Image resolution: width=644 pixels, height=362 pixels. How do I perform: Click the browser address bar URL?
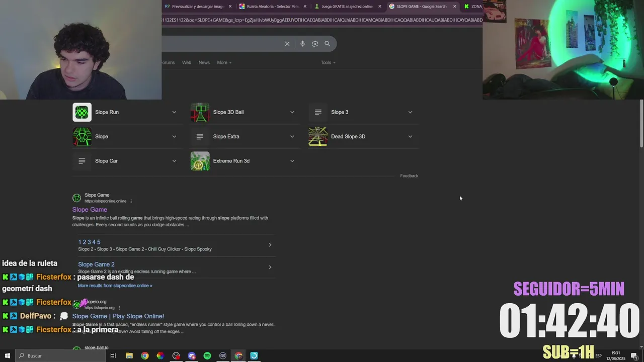point(322,20)
